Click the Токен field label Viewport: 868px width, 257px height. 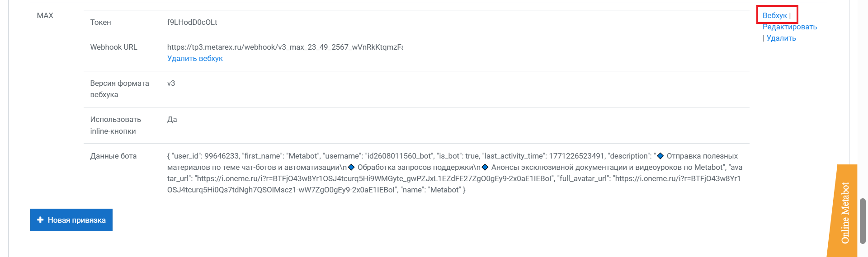pyautogui.click(x=100, y=22)
